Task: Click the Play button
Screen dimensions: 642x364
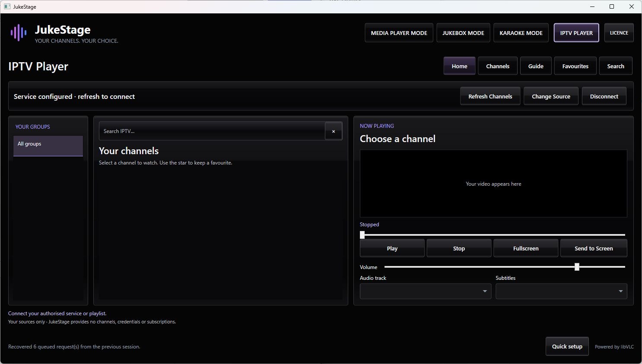Action: (x=392, y=248)
